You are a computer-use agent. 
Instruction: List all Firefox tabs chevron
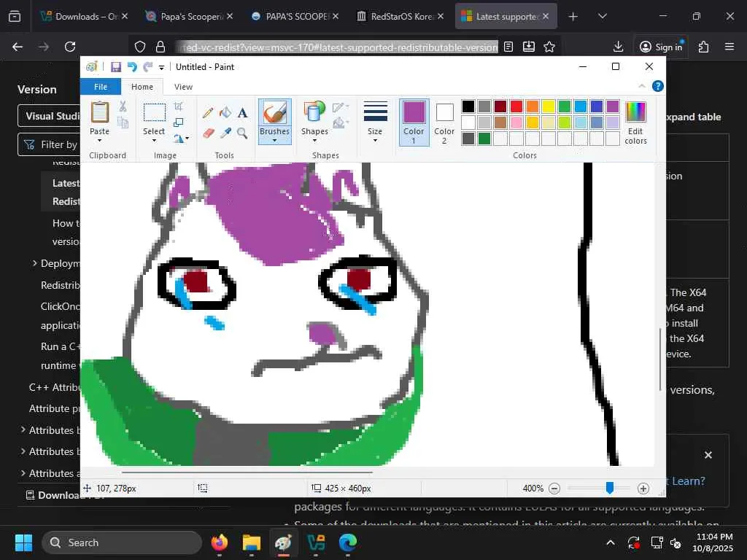tap(602, 17)
